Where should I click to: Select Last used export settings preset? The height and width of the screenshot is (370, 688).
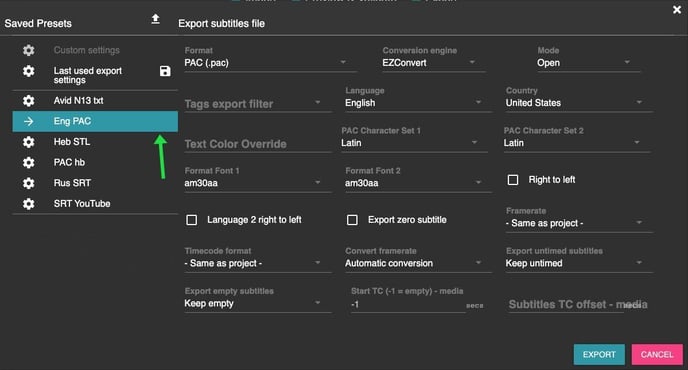coord(95,75)
